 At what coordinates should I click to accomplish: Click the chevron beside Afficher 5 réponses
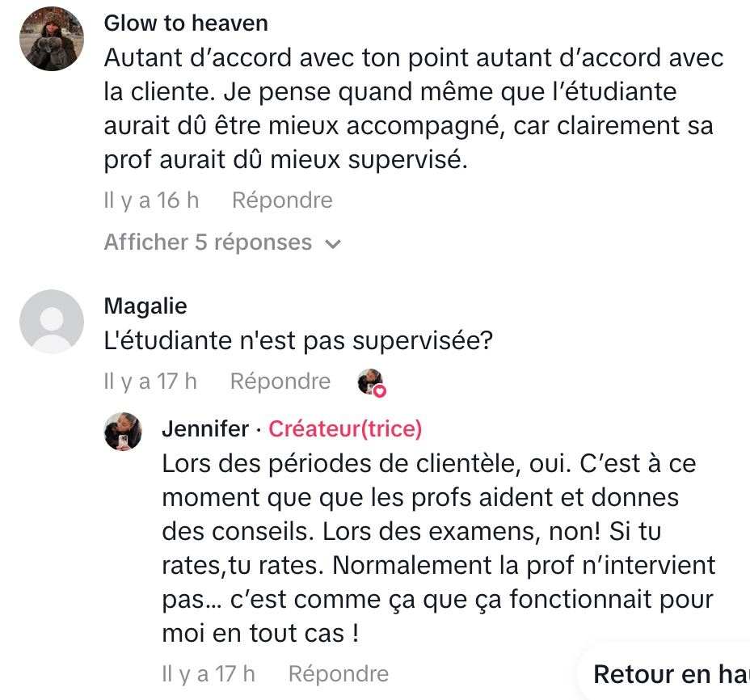pyautogui.click(x=332, y=244)
